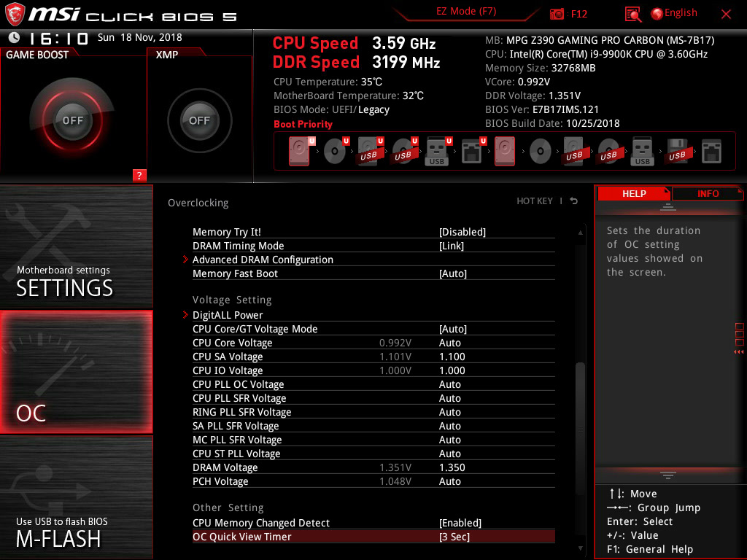Select the UEFI USB CD/DVD boot device
The height and width of the screenshot is (560, 747).
[x=404, y=151]
